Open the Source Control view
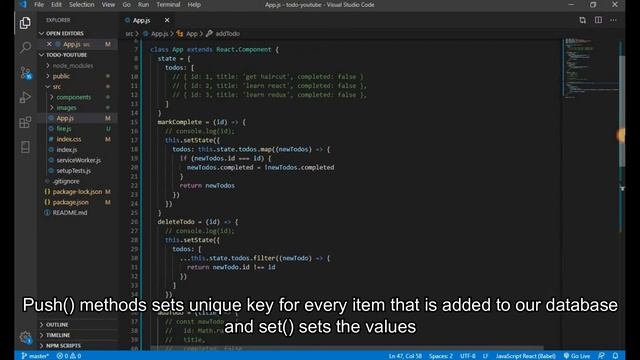The width and height of the screenshot is (640, 360). [25, 73]
